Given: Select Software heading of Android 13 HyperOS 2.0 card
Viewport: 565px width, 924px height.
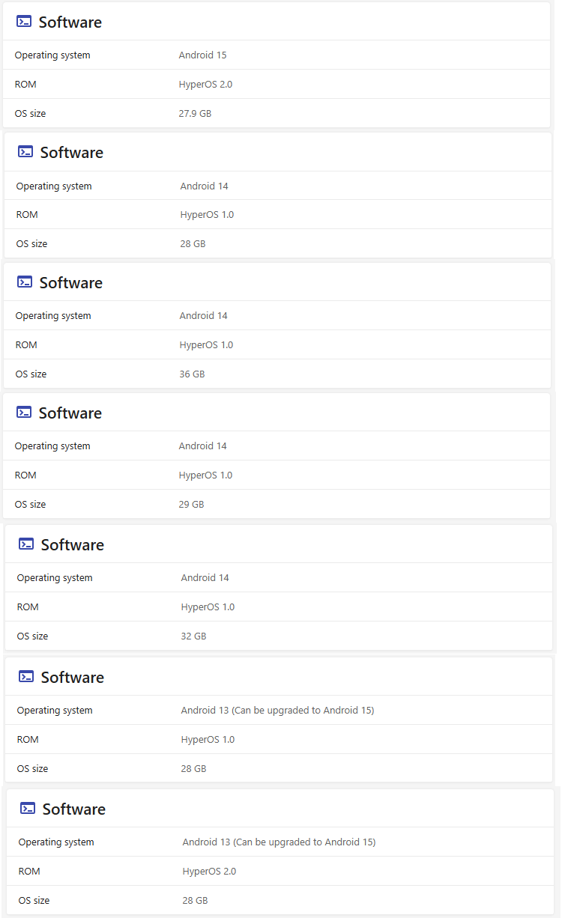Looking at the screenshot, I should [74, 809].
